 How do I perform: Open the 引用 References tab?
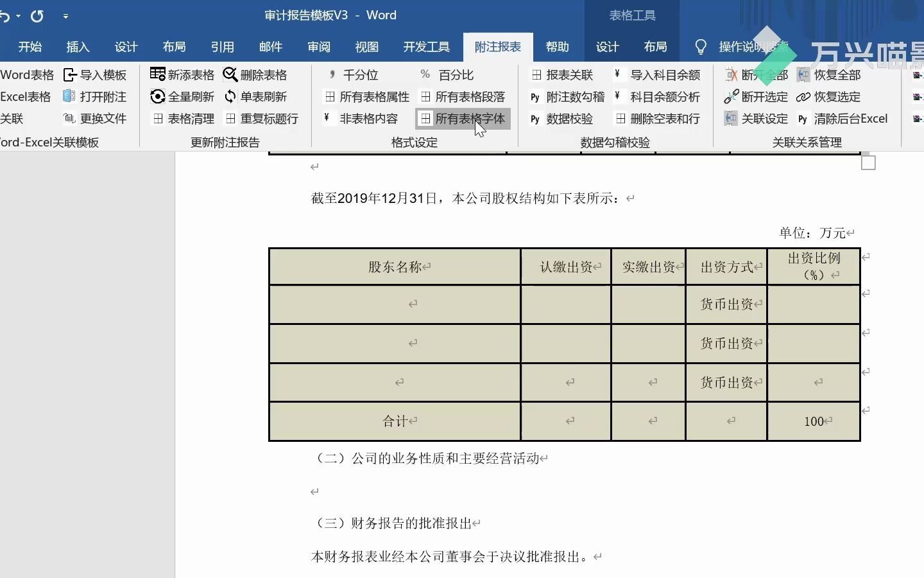click(223, 47)
